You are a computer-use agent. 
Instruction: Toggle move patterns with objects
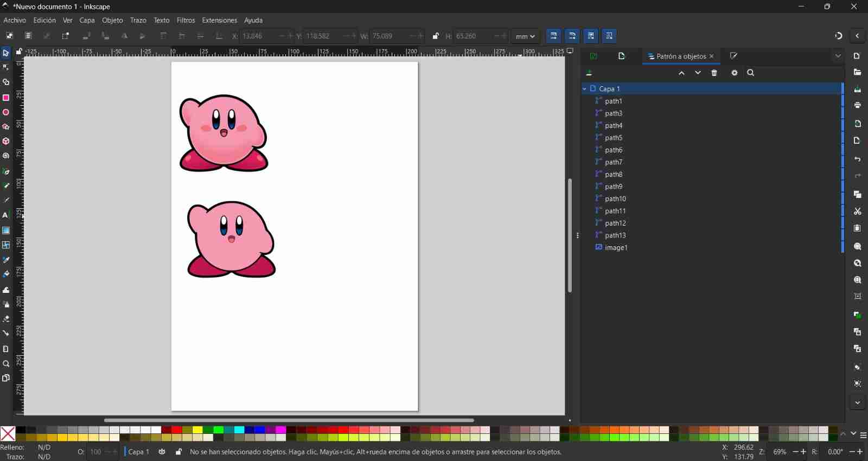pyautogui.click(x=609, y=36)
